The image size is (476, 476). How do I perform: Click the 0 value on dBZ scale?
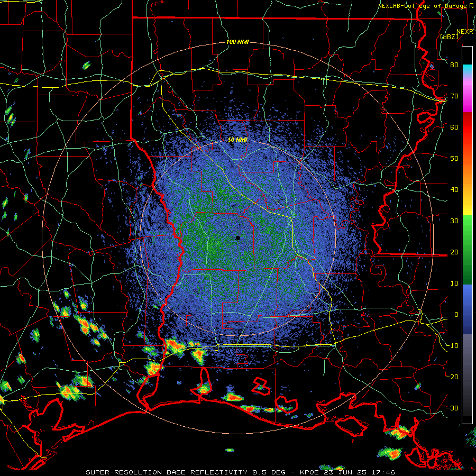coord(456,315)
